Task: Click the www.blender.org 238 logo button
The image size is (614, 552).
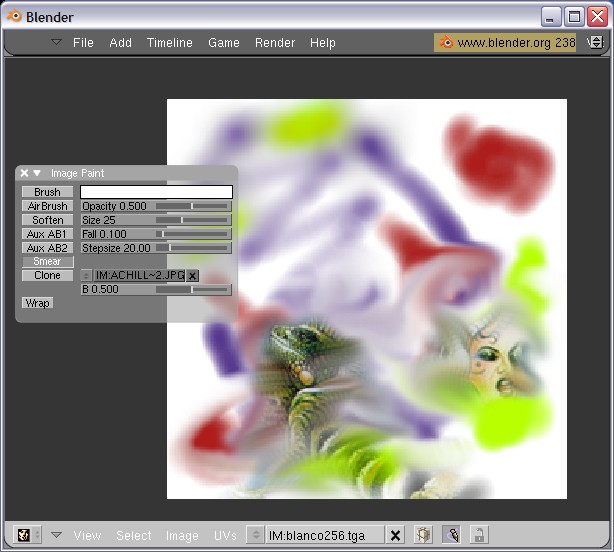Action: pos(505,42)
